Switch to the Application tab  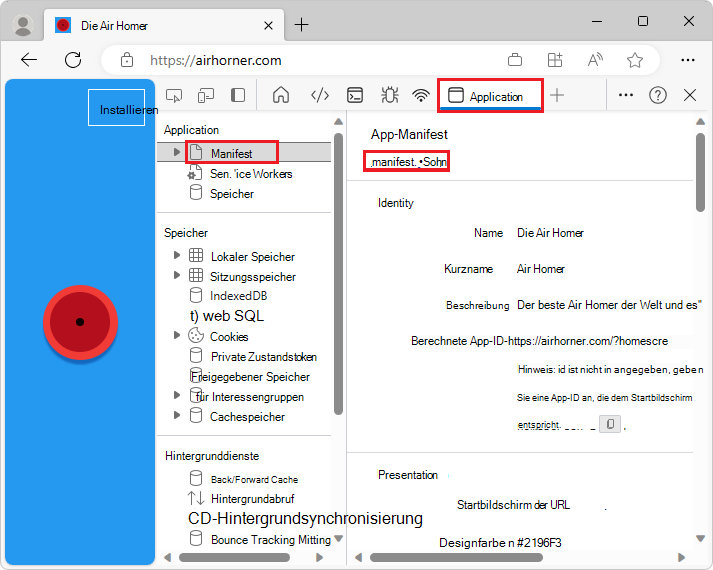[x=490, y=96]
